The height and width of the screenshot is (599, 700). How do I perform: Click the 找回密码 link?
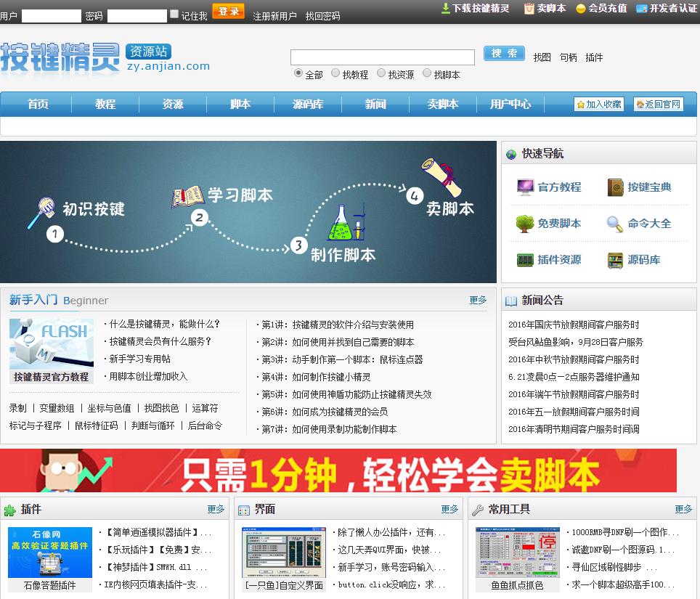(x=322, y=17)
